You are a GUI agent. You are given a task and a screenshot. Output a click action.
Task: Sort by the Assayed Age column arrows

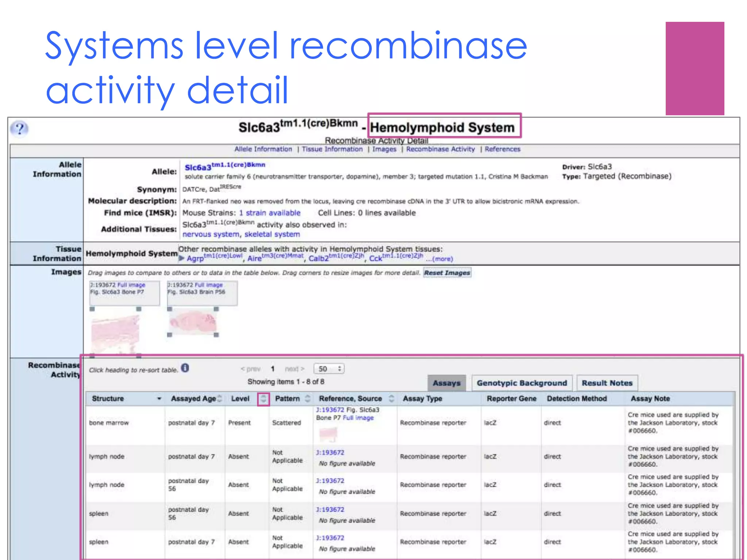(x=220, y=399)
